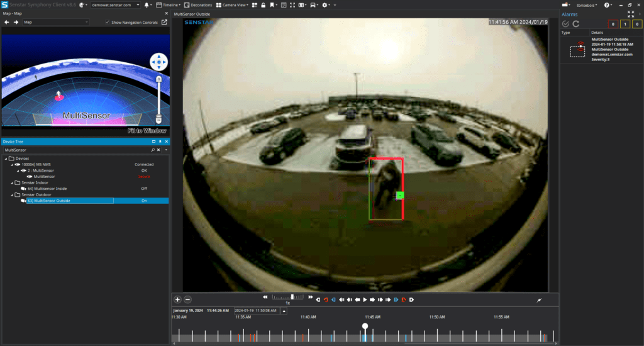Zoom in the timeline with plus button
This screenshot has width=644, height=346.
(177, 299)
